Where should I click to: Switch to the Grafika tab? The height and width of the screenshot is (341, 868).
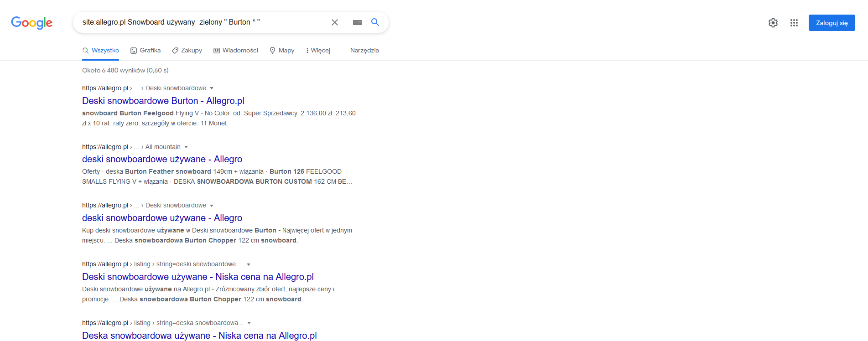tap(146, 51)
